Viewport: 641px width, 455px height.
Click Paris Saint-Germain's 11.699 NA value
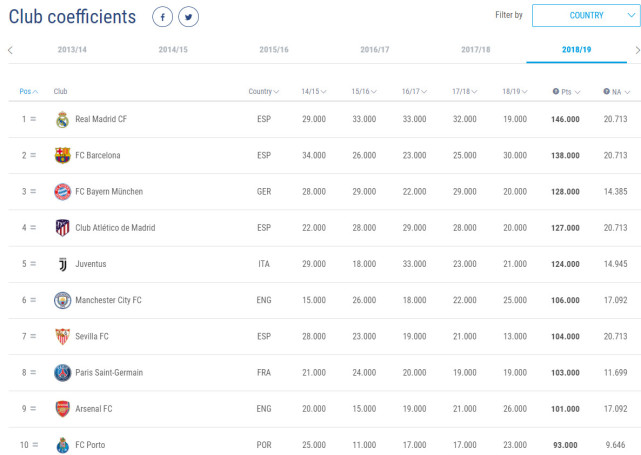click(616, 372)
